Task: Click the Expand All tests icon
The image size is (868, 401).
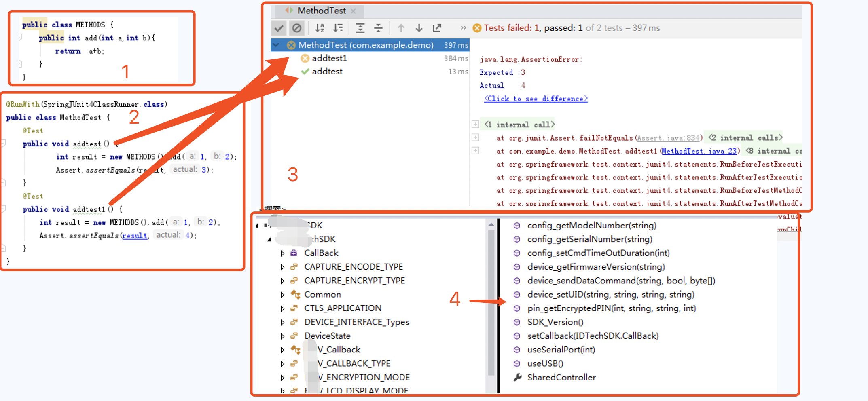Action: tap(360, 28)
